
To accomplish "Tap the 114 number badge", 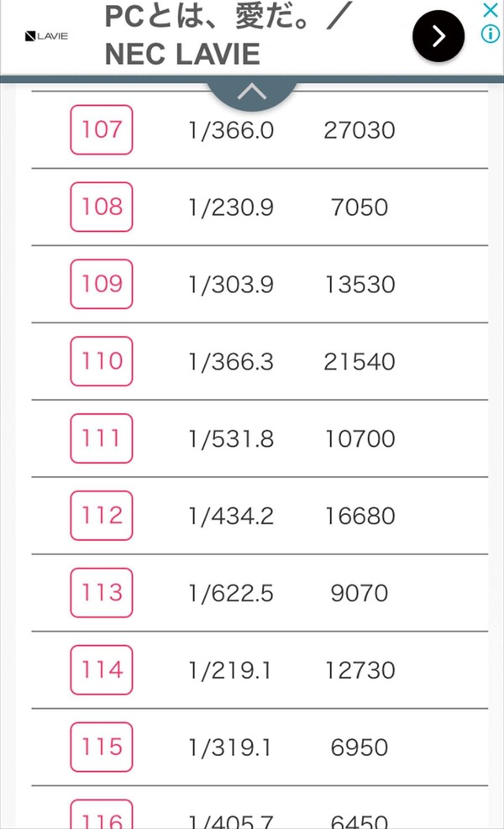I will (x=102, y=670).
